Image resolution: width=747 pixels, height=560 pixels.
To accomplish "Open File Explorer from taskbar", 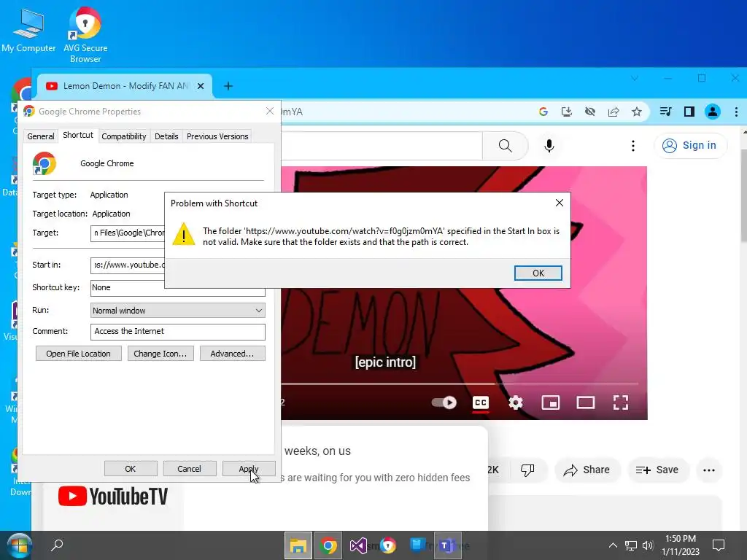I will pos(298,545).
